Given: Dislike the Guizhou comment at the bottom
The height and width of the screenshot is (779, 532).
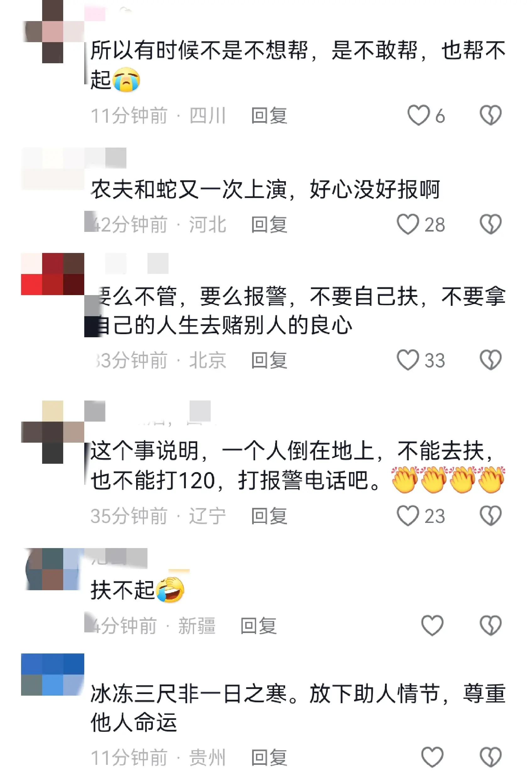Looking at the screenshot, I should pyautogui.click(x=490, y=757).
